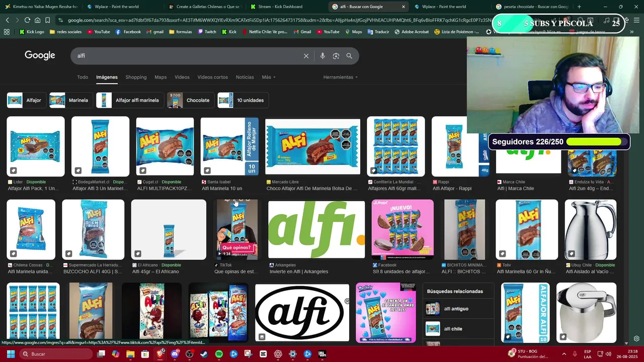Open the Netflix Chile bookmark
Image resolution: width=644 pixels, height=362 pixels.
tap(265, 32)
